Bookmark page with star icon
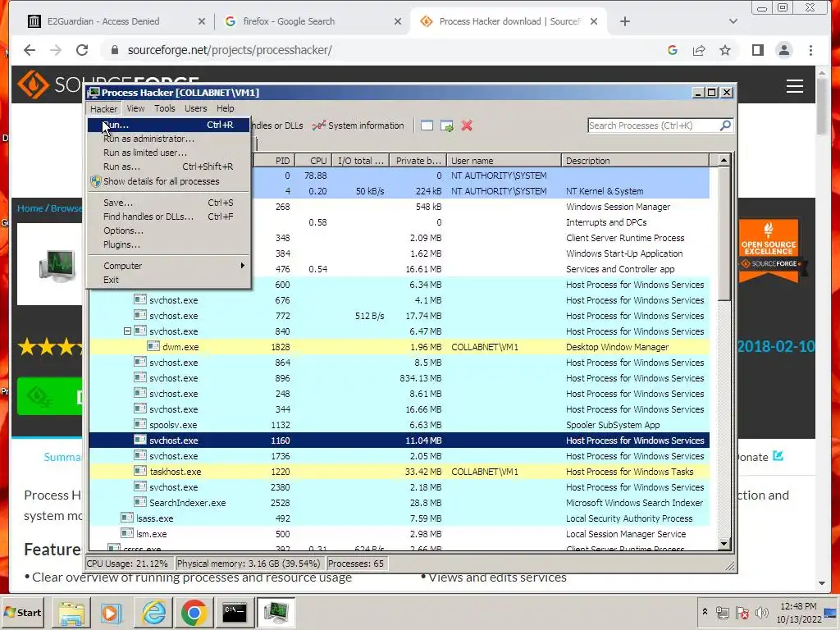This screenshot has width=840, height=630. (x=725, y=50)
